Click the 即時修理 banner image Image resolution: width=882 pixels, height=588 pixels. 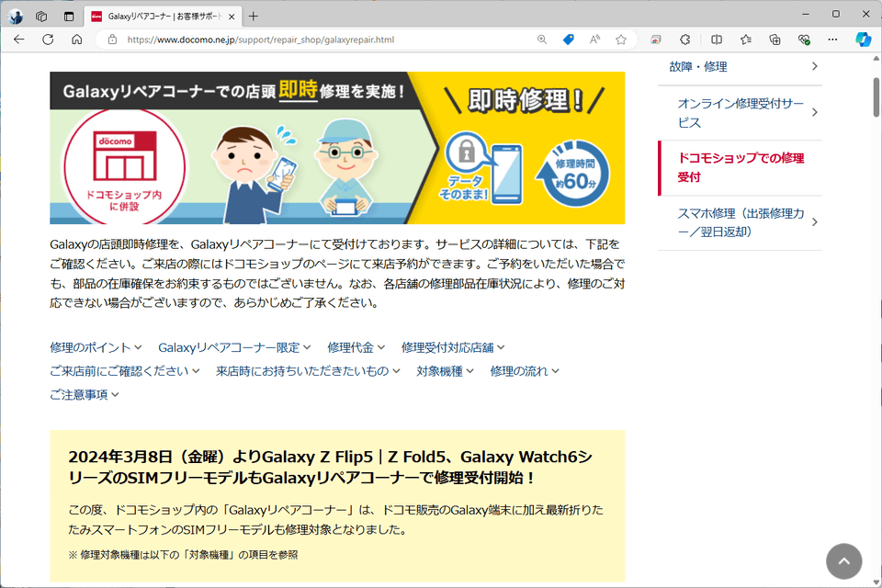pos(337,148)
